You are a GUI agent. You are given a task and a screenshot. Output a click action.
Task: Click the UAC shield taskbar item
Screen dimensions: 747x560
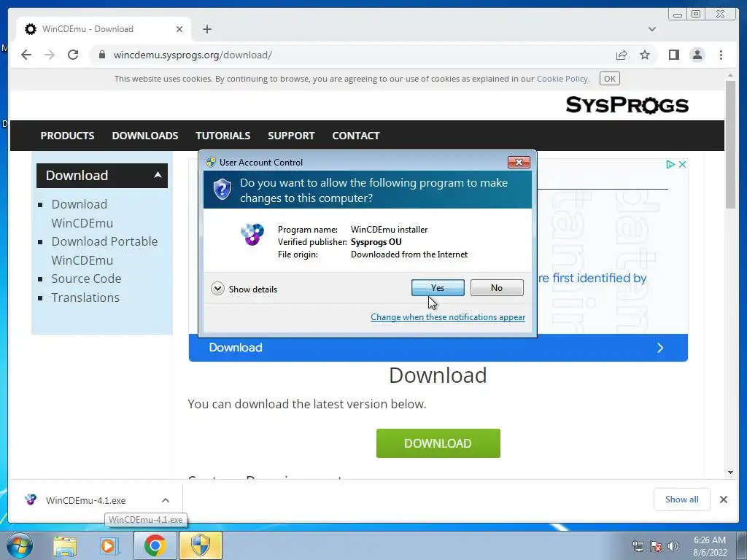coord(201,545)
